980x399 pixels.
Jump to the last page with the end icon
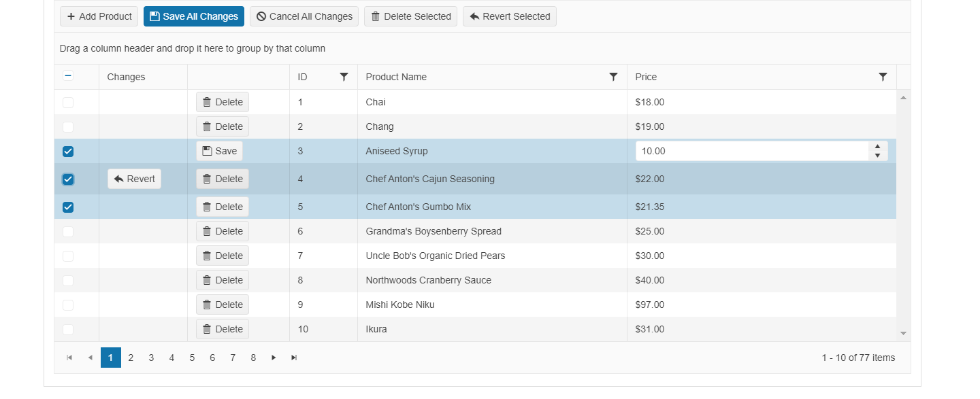coord(294,357)
